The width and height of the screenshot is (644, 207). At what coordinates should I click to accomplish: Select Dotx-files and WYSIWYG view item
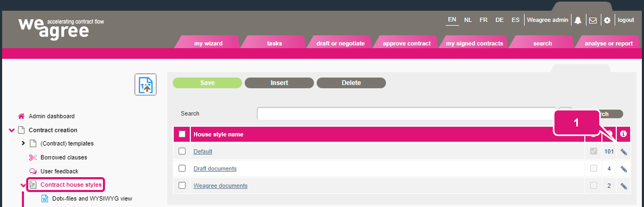[92, 198]
